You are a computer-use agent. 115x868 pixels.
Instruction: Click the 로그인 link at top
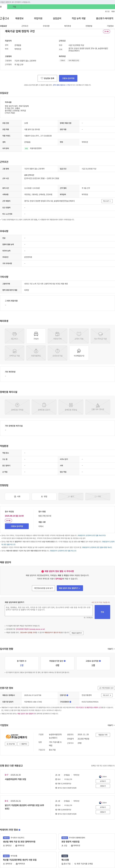[107, 11]
